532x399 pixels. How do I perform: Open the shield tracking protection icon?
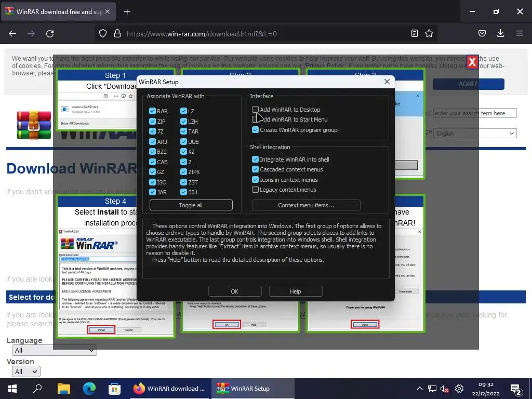pyautogui.click(x=103, y=34)
